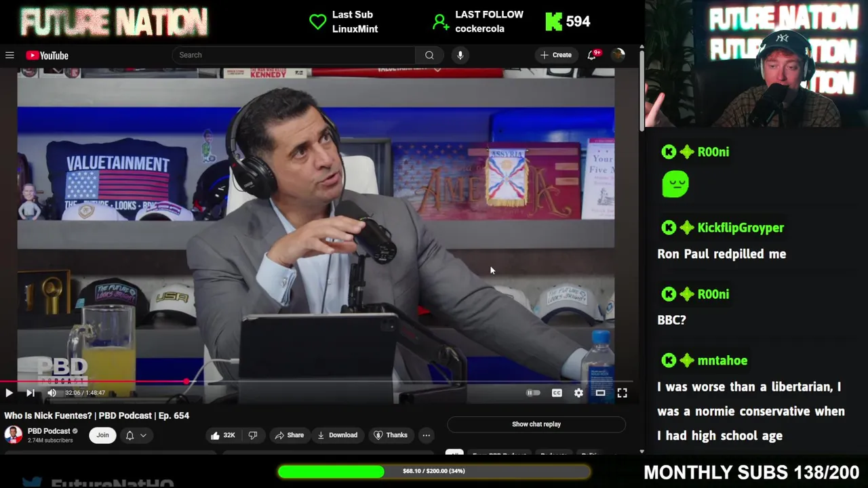This screenshot has height=488, width=868.
Task: Open the account avatar menu
Action: pyautogui.click(x=618, y=55)
